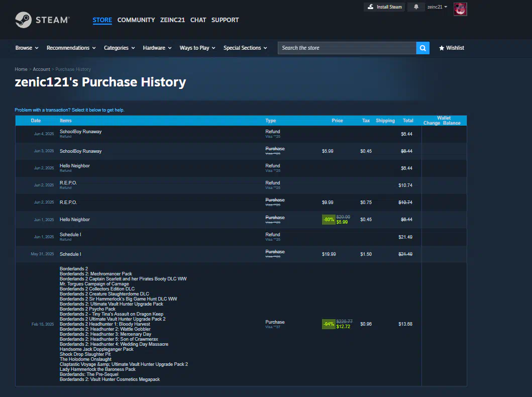Expand the Browse dropdown menu

27,48
